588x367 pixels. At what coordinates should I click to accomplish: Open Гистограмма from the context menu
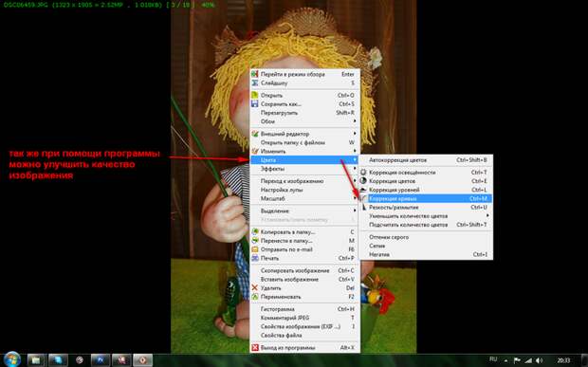(304, 309)
